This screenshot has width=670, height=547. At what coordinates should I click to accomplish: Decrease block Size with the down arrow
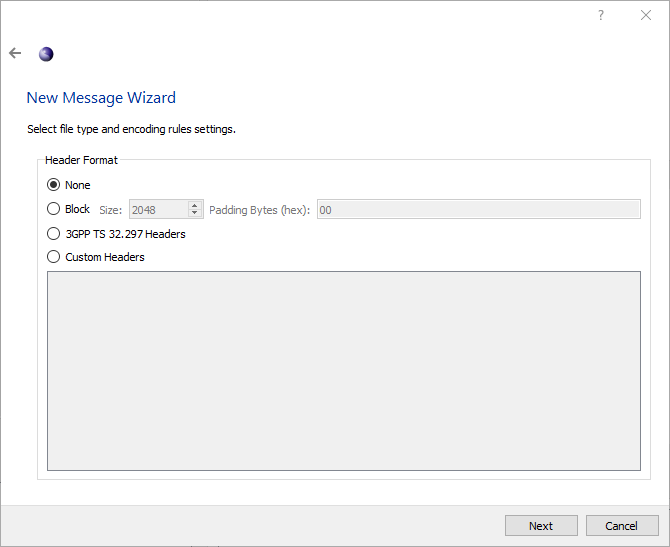pyautogui.click(x=195, y=214)
